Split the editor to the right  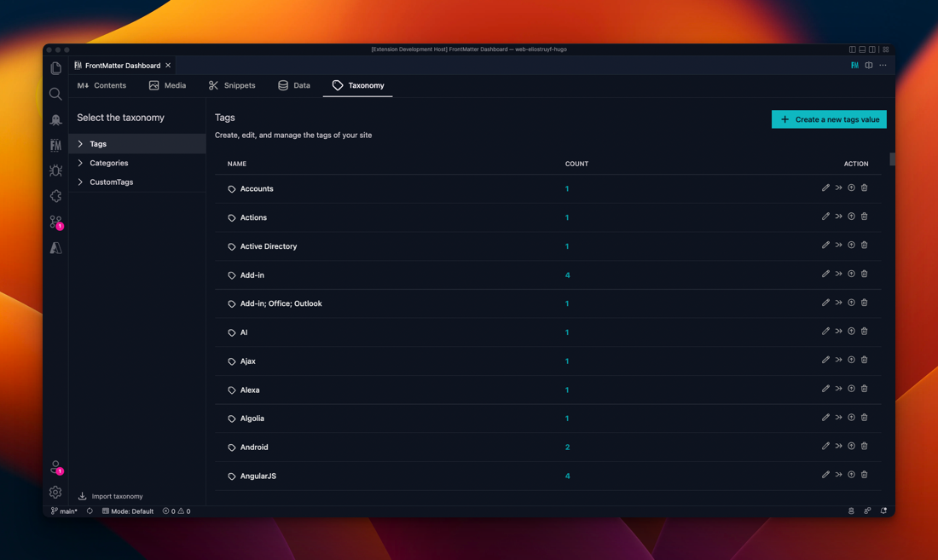pyautogui.click(x=869, y=65)
